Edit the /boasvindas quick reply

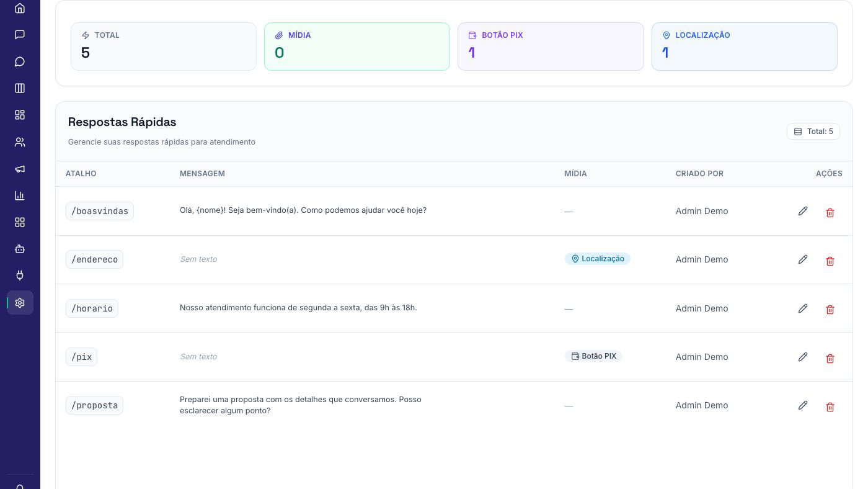(803, 211)
